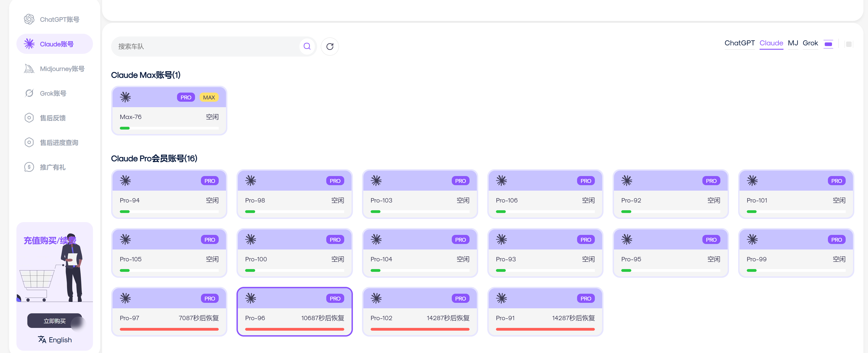Open 售后进度查询 in the sidebar
The height and width of the screenshot is (353, 868).
tap(55, 143)
